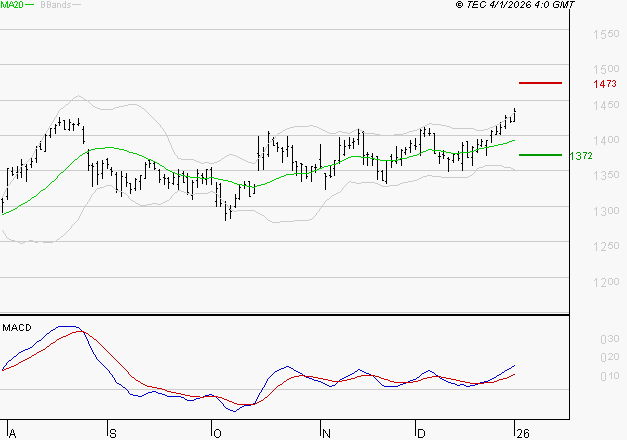Click the 26 year label on time axis
The width and height of the screenshot is (627, 440).
click(x=523, y=434)
